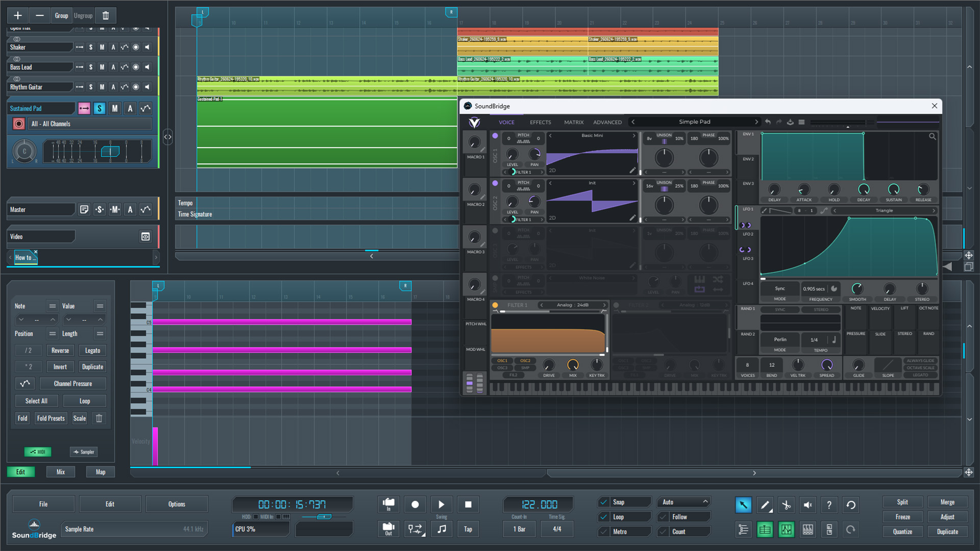
Task: Open the mixer faders view icon
Action: pyautogui.click(x=807, y=530)
